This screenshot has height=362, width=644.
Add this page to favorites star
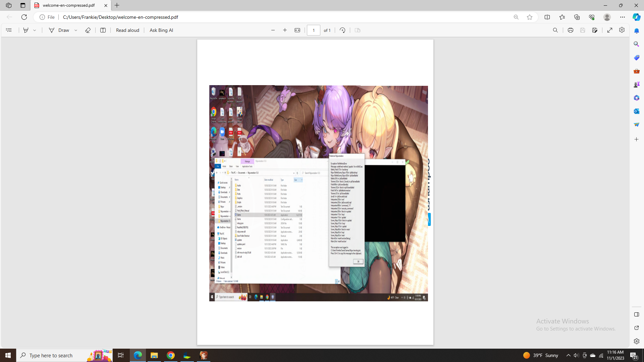point(530,17)
